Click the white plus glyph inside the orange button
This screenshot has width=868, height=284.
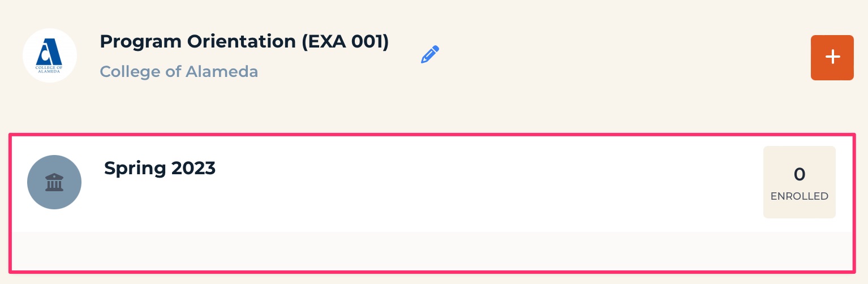(832, 57)
